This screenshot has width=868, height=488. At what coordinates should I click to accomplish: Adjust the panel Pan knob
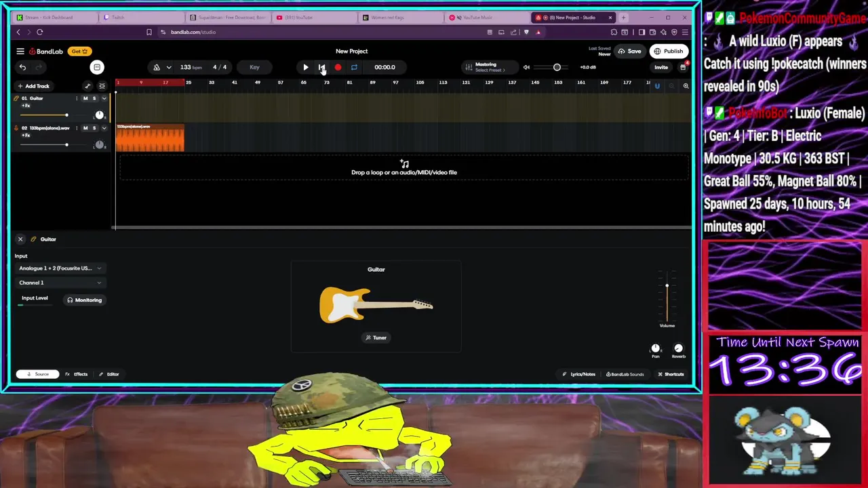pos(655,348)
